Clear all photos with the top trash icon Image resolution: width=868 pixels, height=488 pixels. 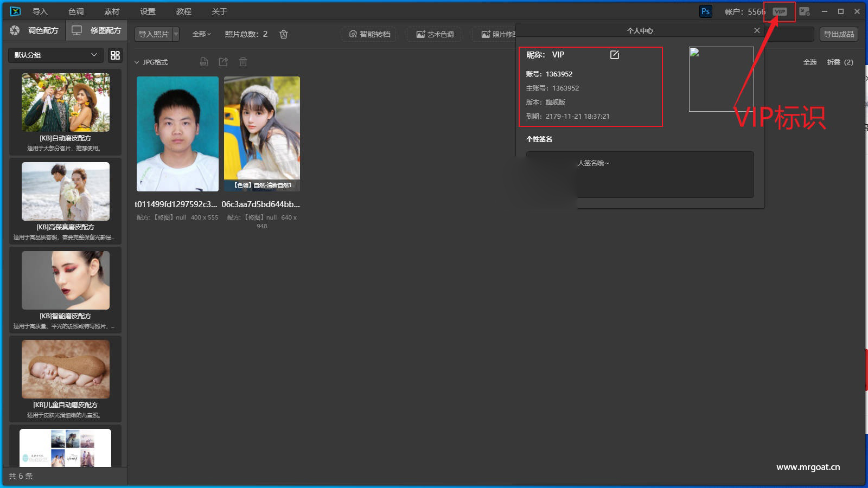tap(283, 34)
